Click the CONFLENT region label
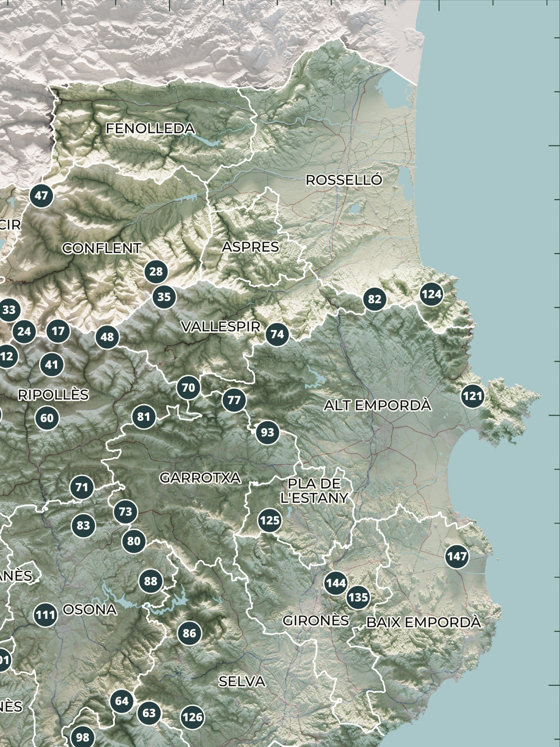The image size is (560, 747). pos(102,248)
